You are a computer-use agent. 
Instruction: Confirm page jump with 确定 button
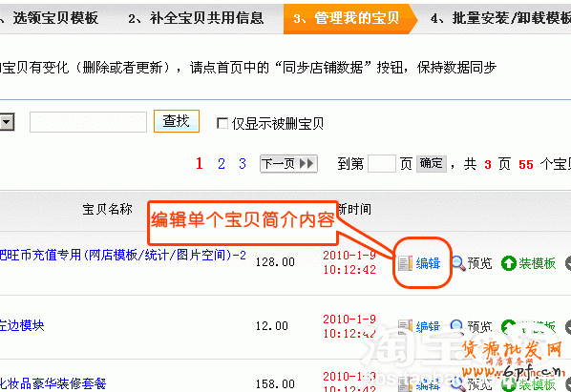432,163
